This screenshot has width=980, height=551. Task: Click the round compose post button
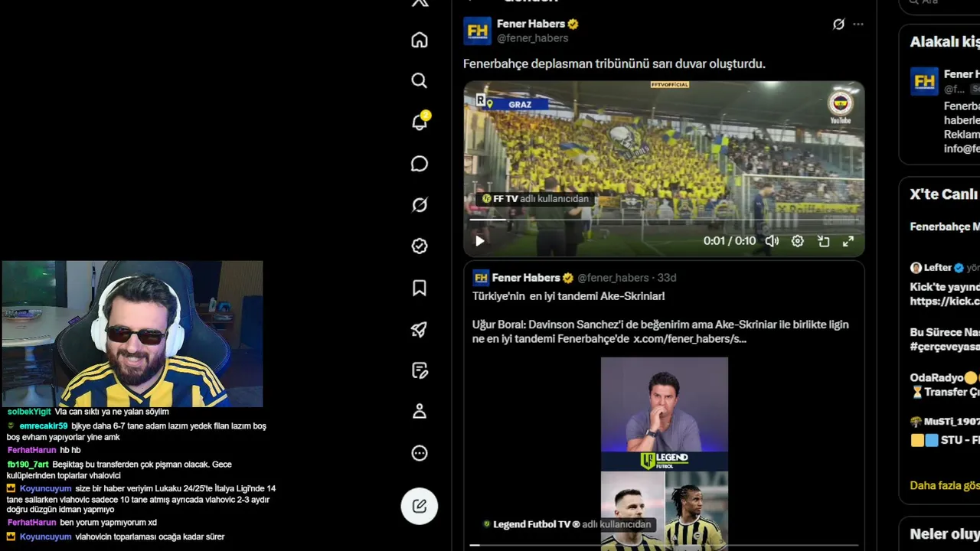[420, 506]
